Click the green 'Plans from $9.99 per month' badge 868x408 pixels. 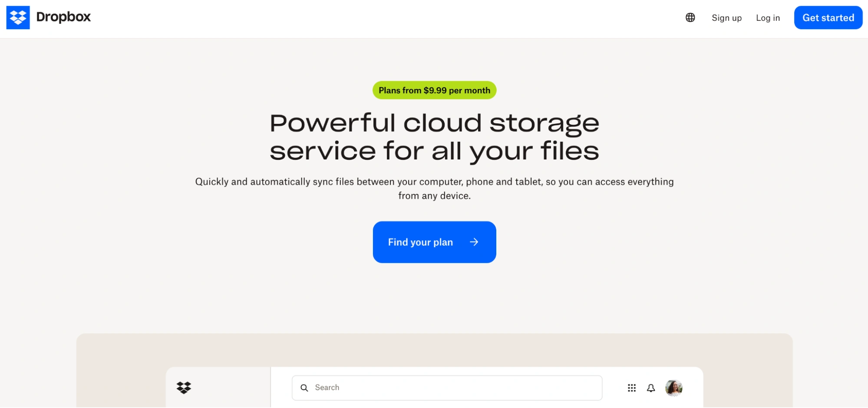pos(434,90)
